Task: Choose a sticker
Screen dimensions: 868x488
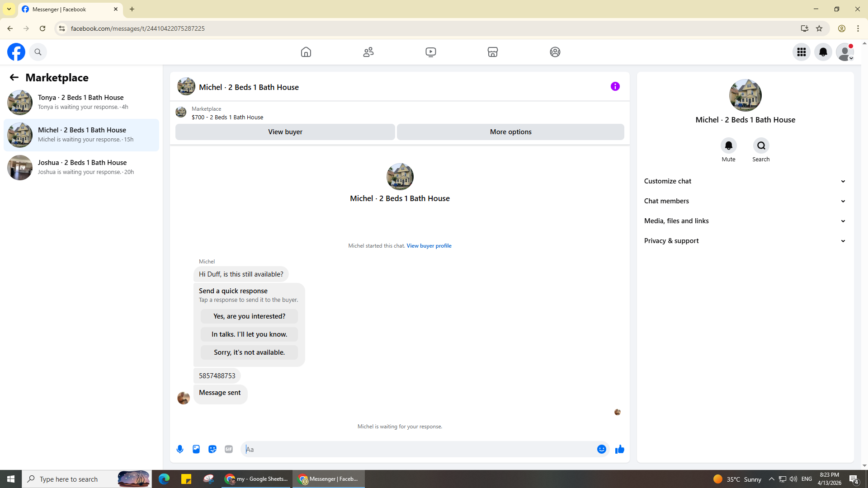Action: (x=212, y=449)
